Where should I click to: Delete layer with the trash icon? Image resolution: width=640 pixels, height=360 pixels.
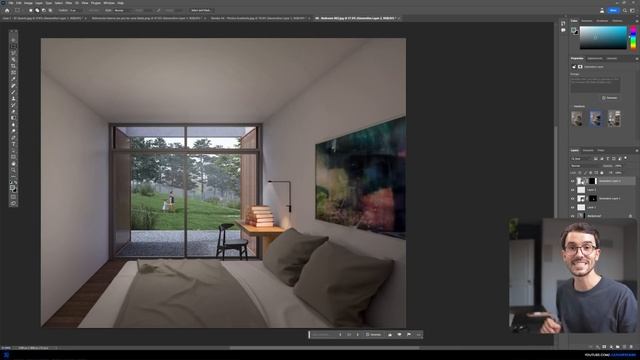[631, 347]
